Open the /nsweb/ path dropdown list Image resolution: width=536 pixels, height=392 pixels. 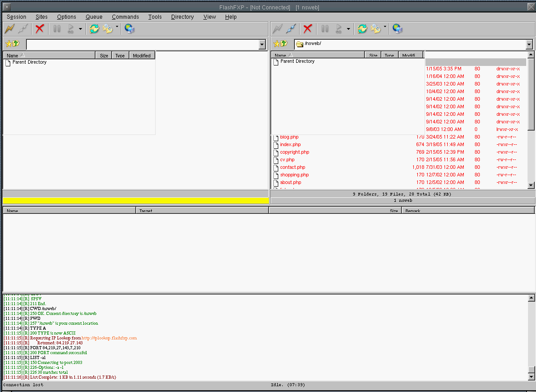(x=529, y=45)
